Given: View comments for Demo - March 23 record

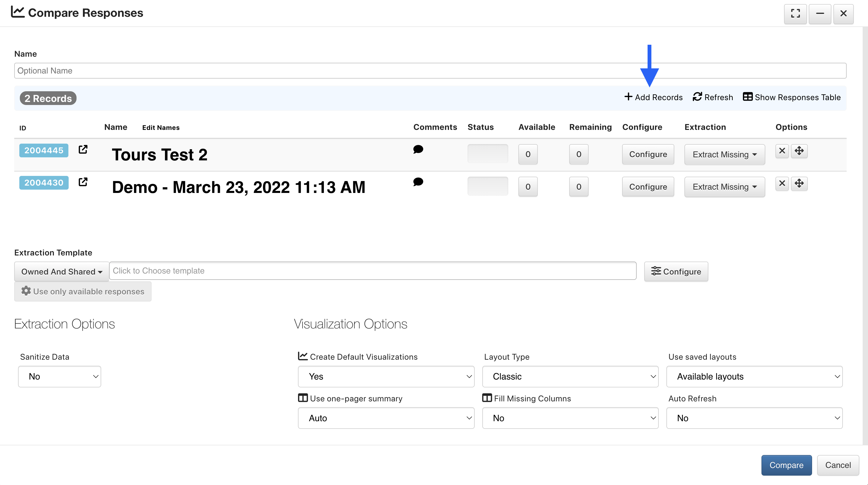Looking at the screenshot, I should tap(418, 182).
